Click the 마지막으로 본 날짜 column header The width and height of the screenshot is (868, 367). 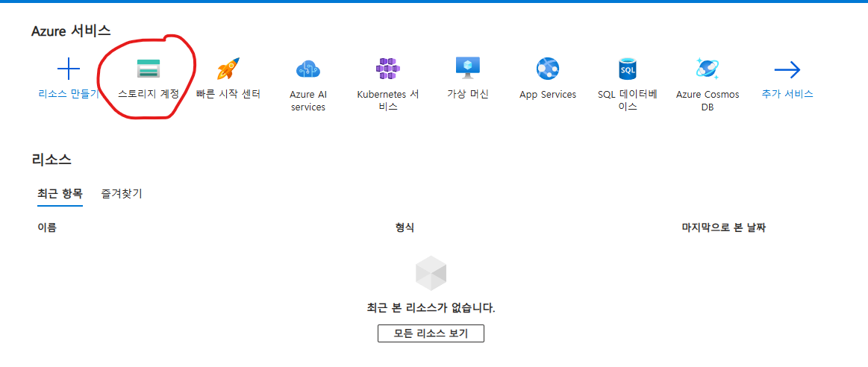(x=723, y=227)
